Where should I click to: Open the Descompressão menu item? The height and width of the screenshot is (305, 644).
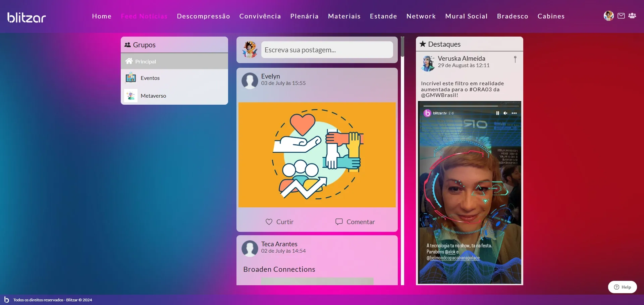(x=203, y=16)
